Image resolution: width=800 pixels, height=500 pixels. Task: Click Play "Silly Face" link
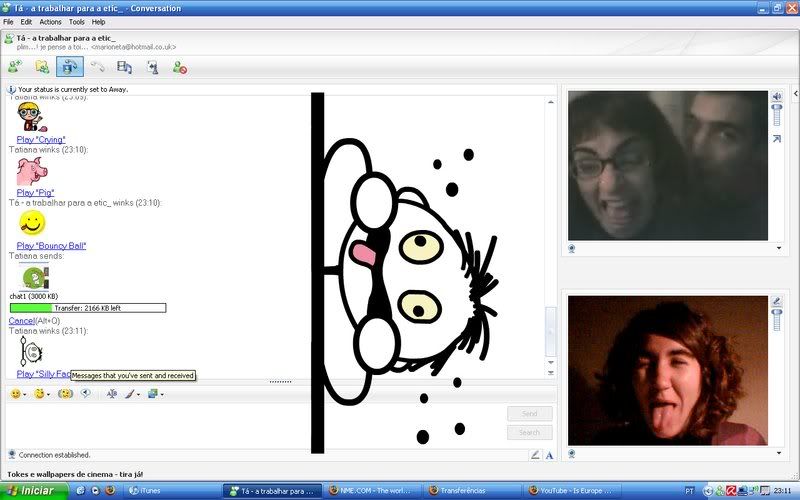click(43, 374)
